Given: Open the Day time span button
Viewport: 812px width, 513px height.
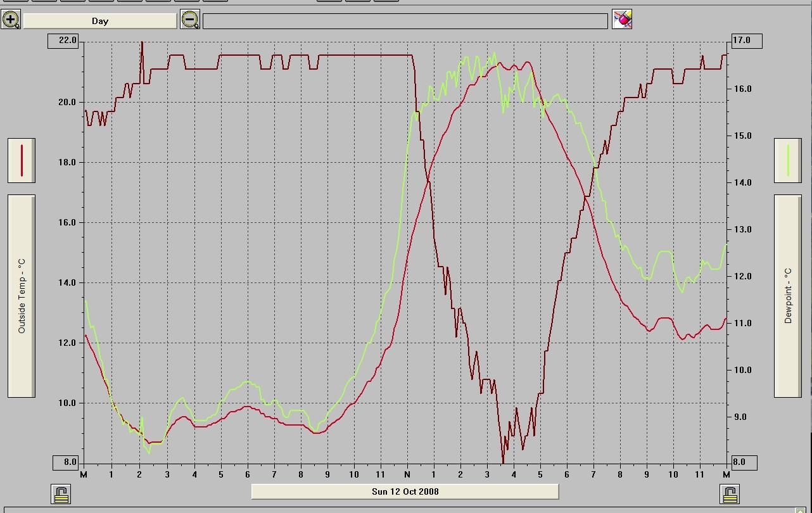Looking at the screenshot, I should 100,21.
